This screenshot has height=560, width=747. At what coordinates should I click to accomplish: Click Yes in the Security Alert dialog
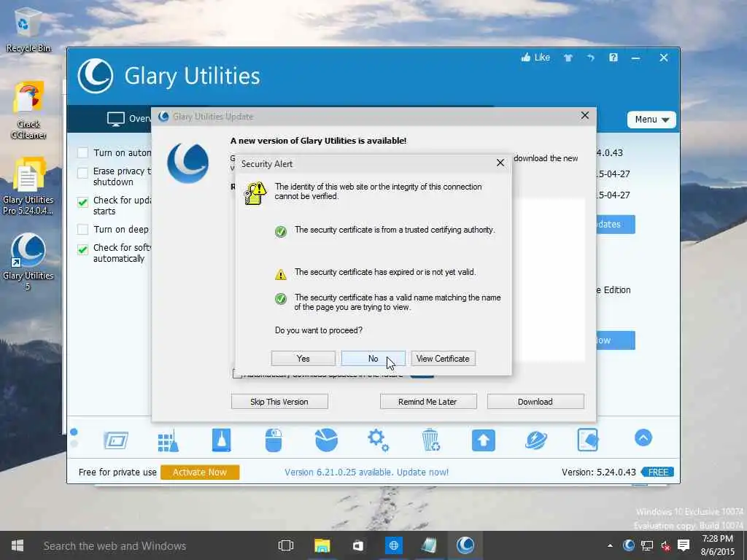pos(303,359)
